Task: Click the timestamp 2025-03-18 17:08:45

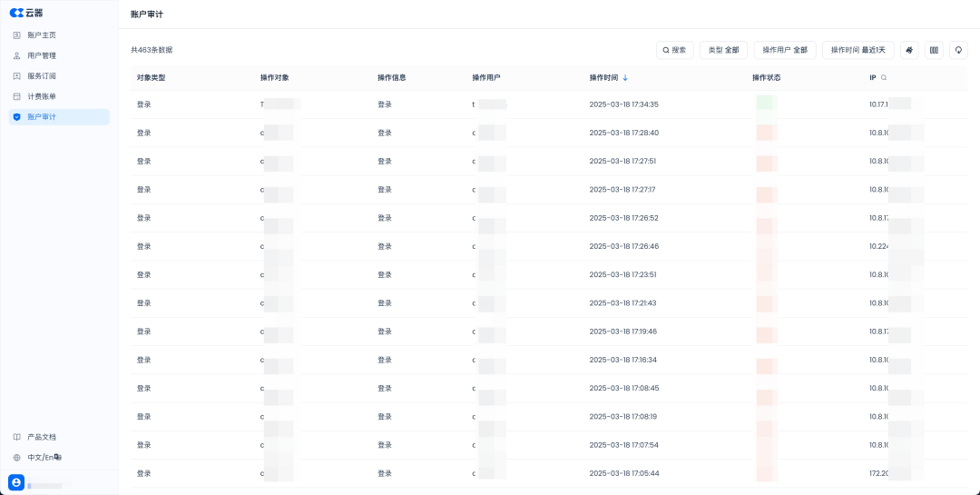Action: click(x=623, y=388)
